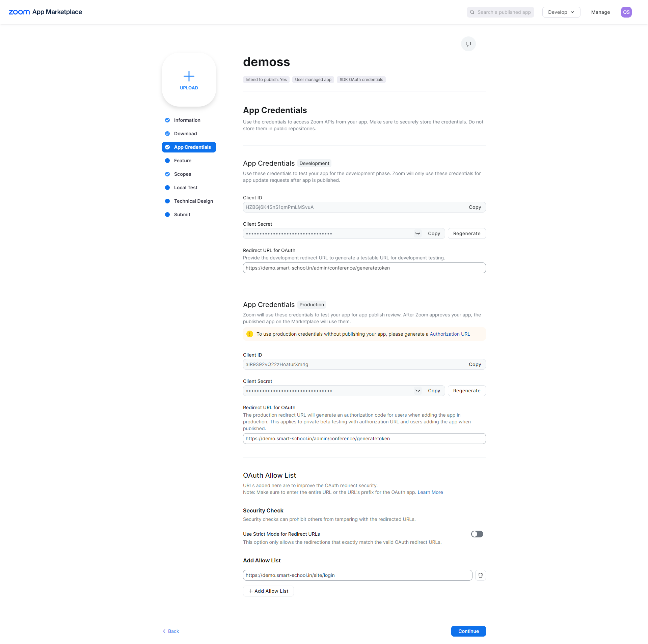648x644 pixels.
Task: Click the Production Redirect URL field
Action: [364, 439]
